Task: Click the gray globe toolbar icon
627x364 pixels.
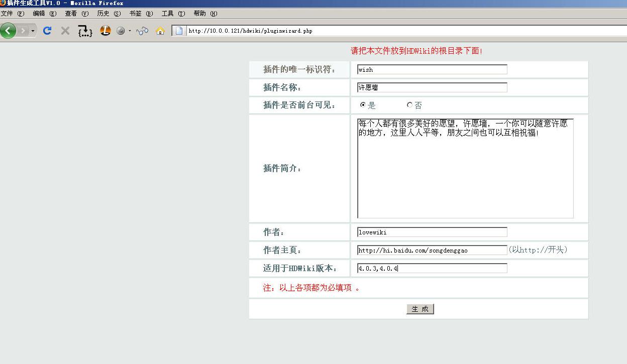Action: [121, 31]
